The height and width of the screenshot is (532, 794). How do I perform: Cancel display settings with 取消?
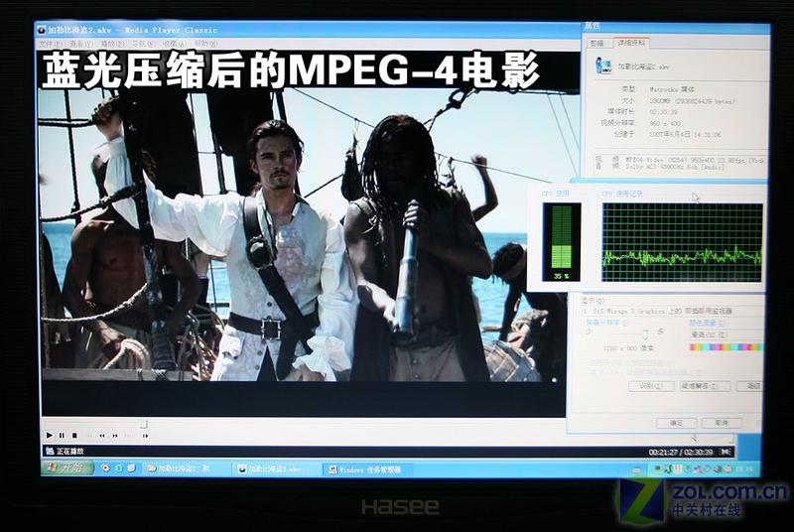coord(722,423)
